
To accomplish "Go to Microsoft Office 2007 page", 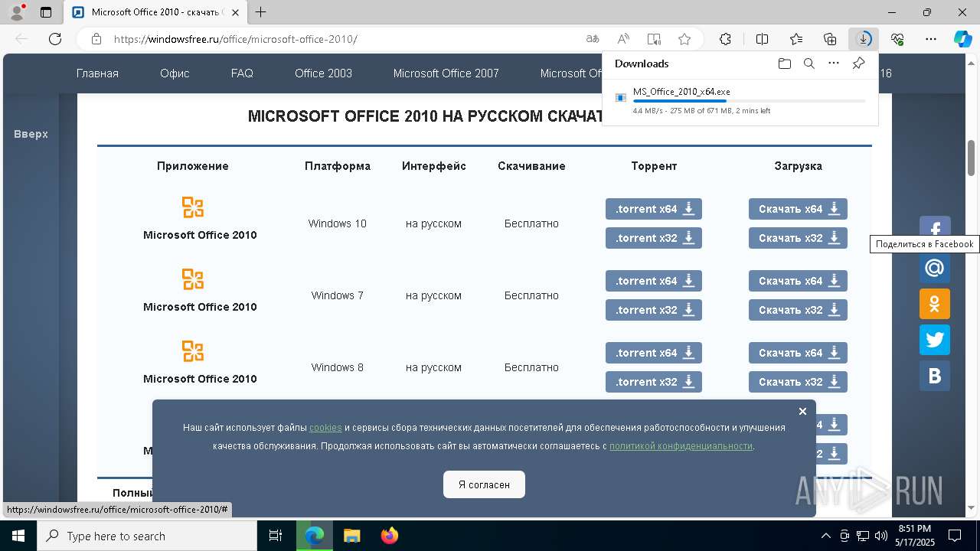I will pyautogui.click(x=446, y=73).
